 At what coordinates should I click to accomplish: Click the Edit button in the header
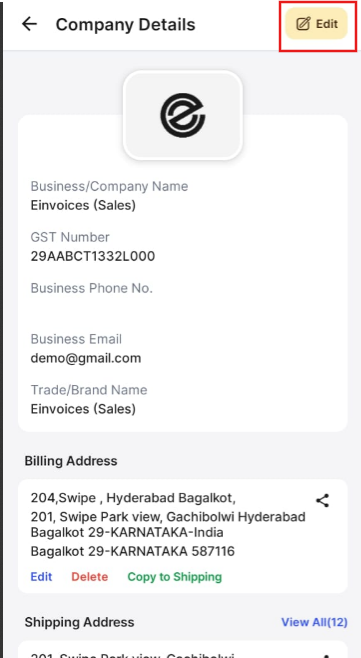(317, 24)
